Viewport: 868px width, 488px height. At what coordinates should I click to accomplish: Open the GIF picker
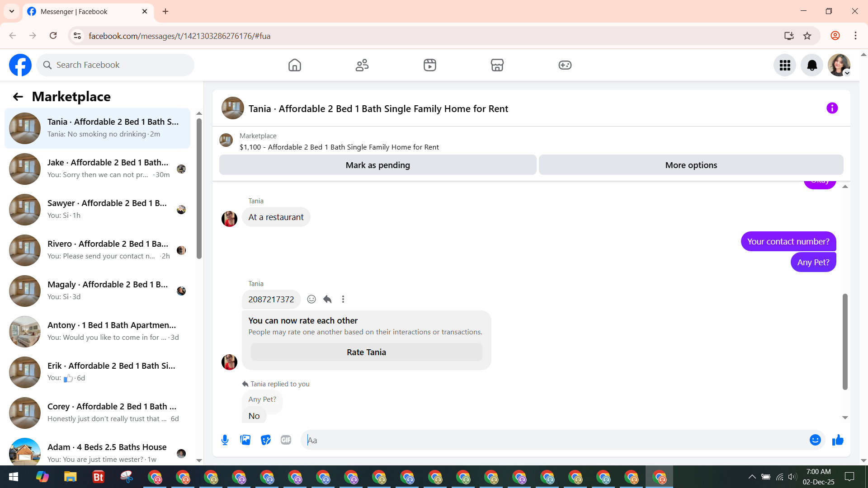(286, 440)
